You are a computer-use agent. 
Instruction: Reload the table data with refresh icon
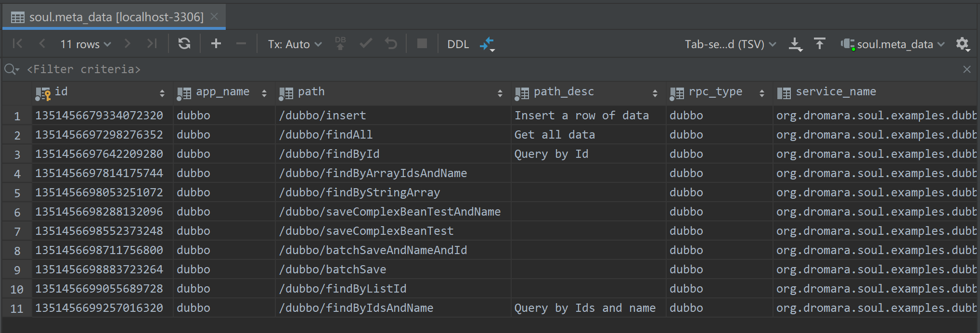tap(184, 44)
